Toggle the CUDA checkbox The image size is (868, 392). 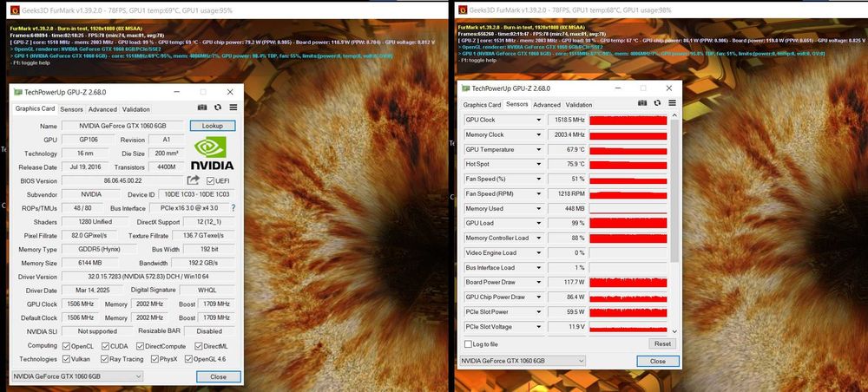(x=108, y=346)
